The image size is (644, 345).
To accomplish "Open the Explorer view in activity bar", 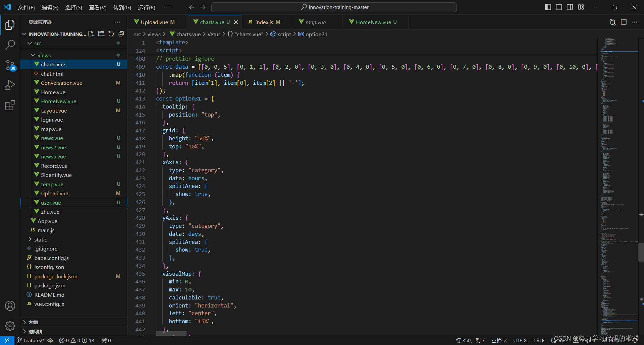I will point(10,25).
